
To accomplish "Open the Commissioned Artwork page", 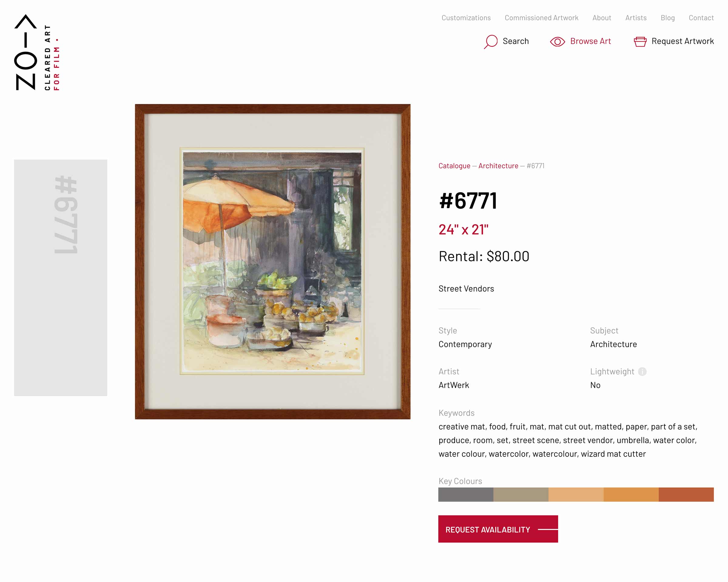I will [541, 17].
